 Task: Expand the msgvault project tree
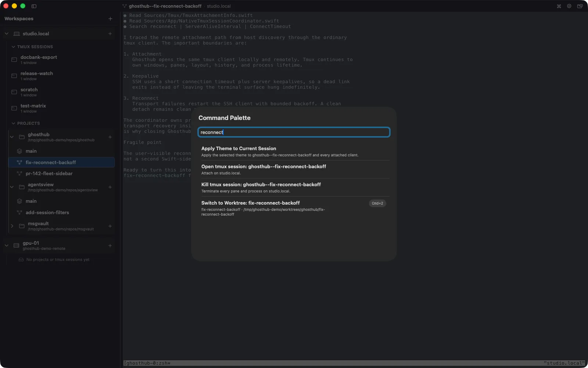click(12, 226)
